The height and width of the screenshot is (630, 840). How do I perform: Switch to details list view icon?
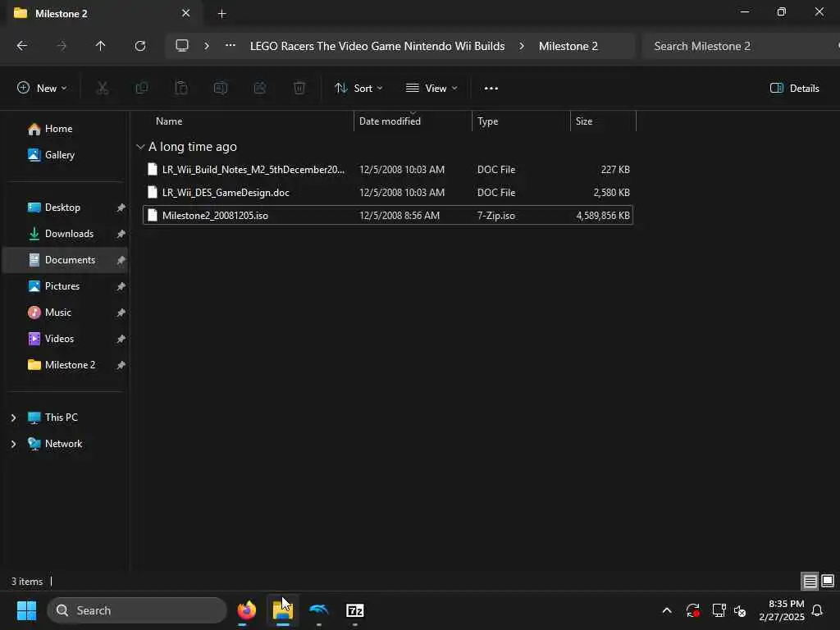[x=810, y=582]
